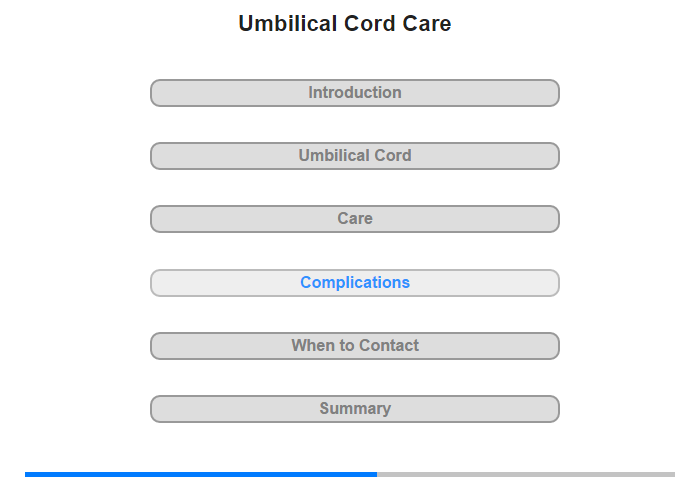Go to the Umbilical Cord section
700x480 pixels.
(355, 156)
